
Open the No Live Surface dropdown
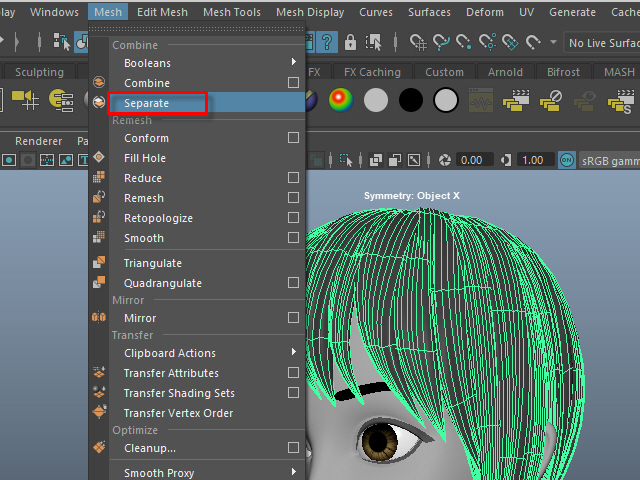(600, 42)
